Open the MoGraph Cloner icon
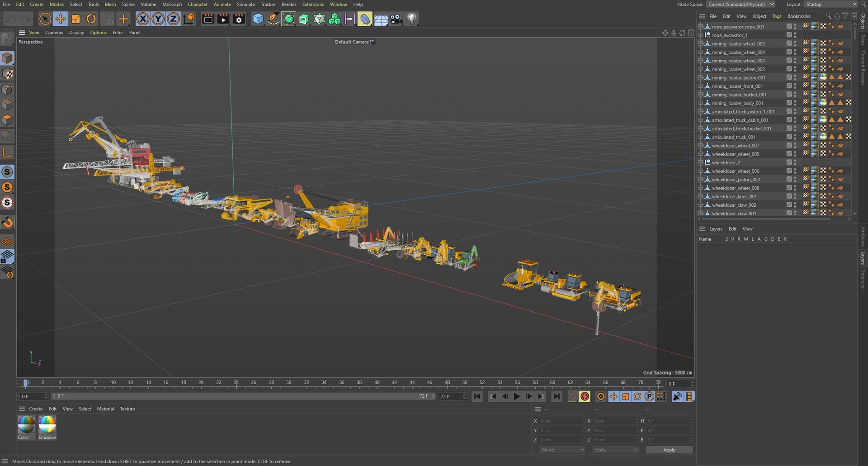The width and height of the screenshot is (868, 466). coord(335,19)
